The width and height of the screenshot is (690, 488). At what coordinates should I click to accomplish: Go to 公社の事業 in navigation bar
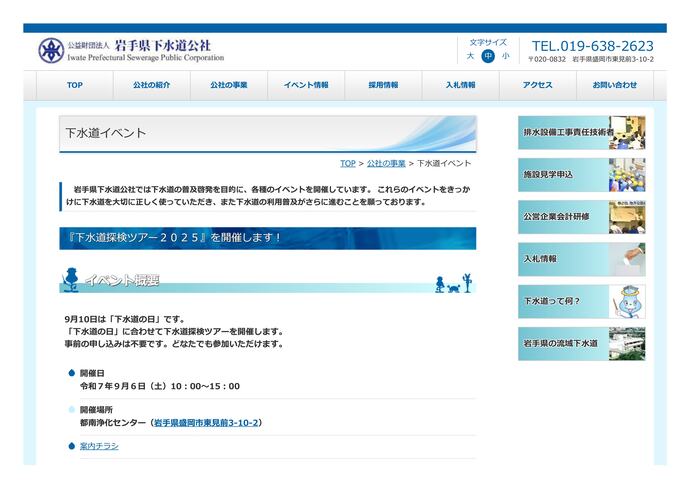coord(229,86)
